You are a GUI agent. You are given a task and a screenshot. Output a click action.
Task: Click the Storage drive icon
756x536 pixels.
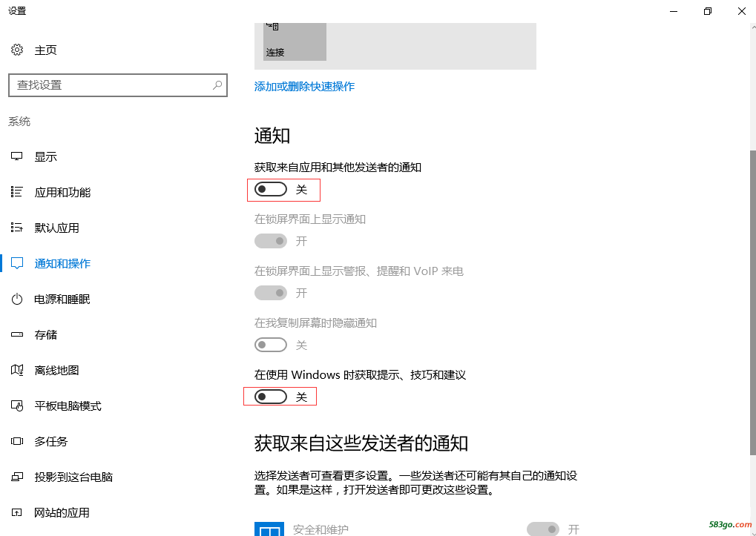point(17,334)
